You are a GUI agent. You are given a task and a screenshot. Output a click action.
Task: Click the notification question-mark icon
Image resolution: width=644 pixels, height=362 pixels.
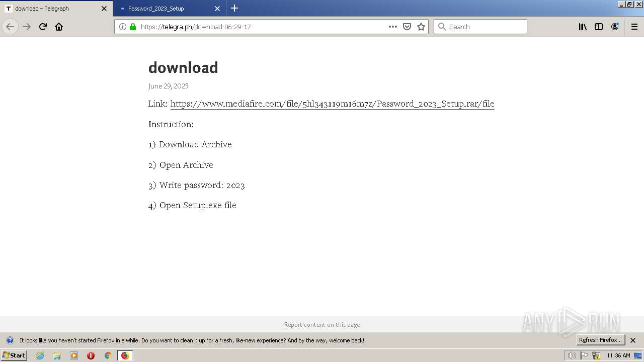[x=10, y=340]
